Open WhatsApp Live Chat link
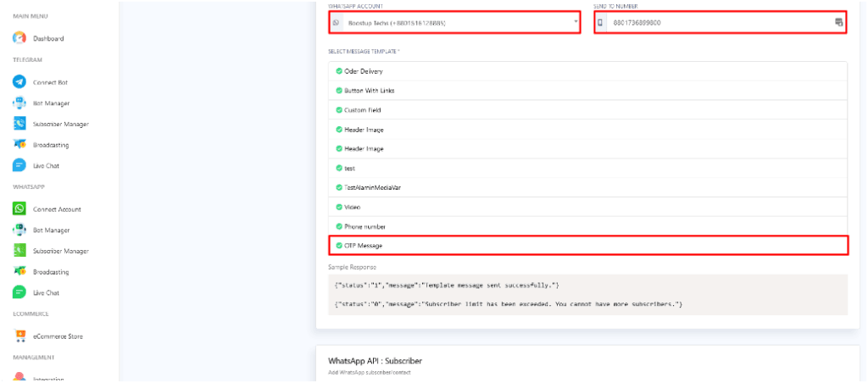This screenshot has width=868, height=383. coord(46,293)
